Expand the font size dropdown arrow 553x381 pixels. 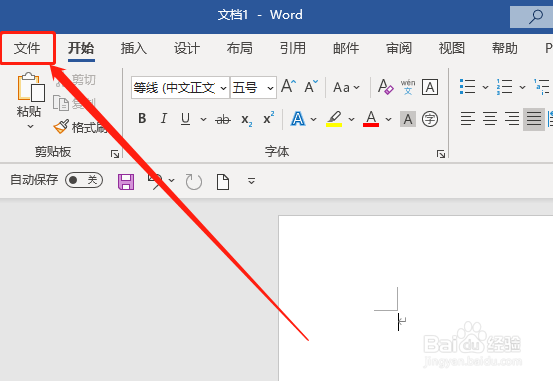click(271, 88)
